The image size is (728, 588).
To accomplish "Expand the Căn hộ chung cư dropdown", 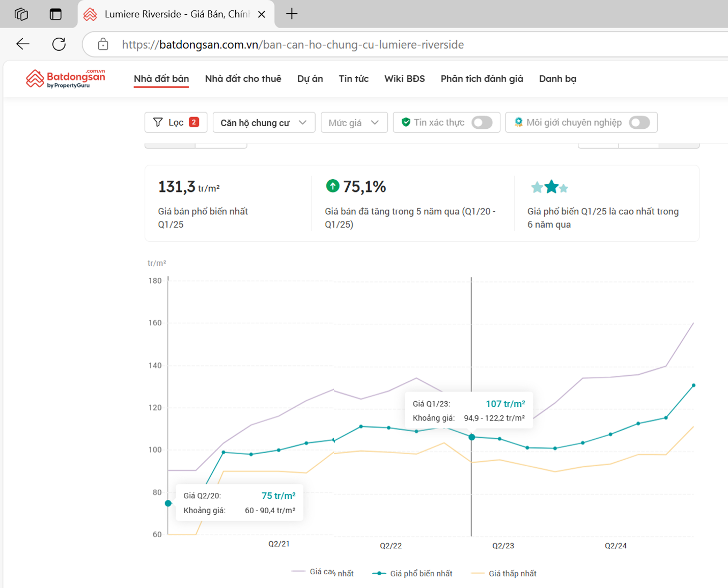I will coord(264,123).
